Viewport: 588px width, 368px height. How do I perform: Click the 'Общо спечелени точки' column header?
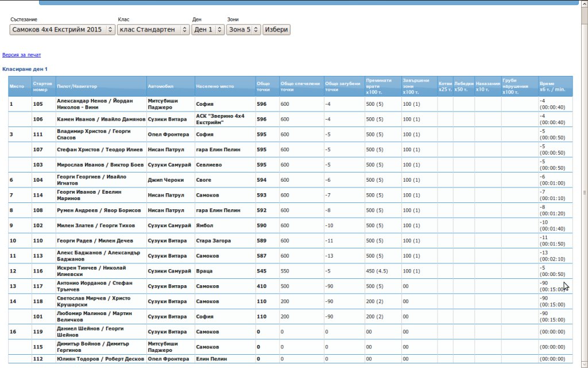(300, 86)
